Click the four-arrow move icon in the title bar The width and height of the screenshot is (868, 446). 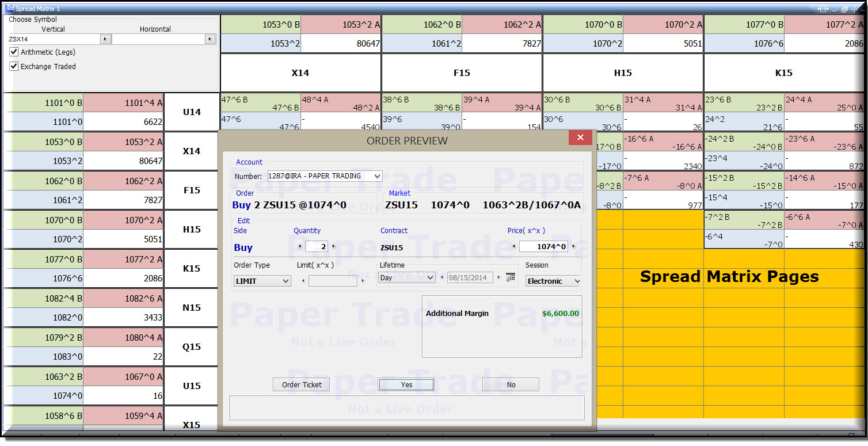point(854,9)
